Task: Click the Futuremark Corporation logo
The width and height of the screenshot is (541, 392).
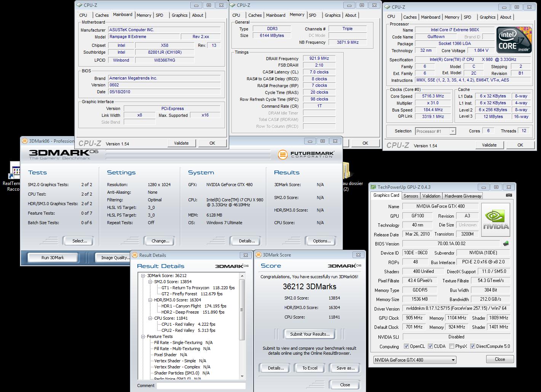Action: [306, 155]
